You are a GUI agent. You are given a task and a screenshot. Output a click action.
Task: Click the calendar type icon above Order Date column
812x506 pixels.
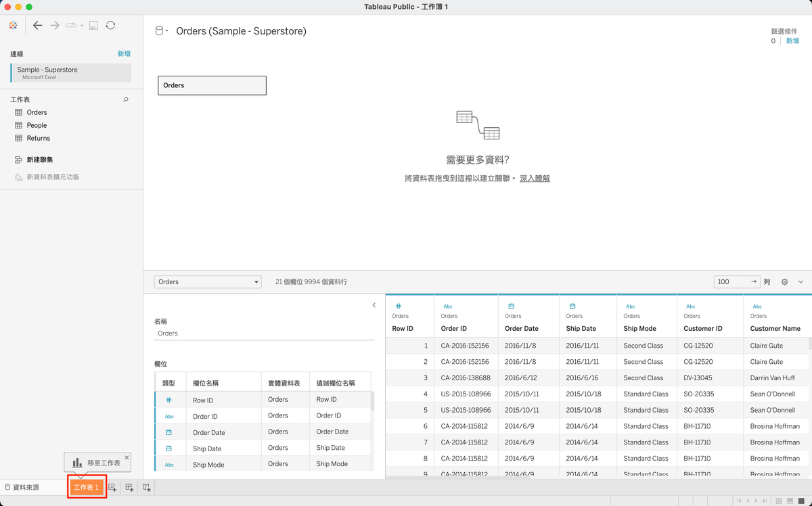pyautogui.click(x=512, y=306)
